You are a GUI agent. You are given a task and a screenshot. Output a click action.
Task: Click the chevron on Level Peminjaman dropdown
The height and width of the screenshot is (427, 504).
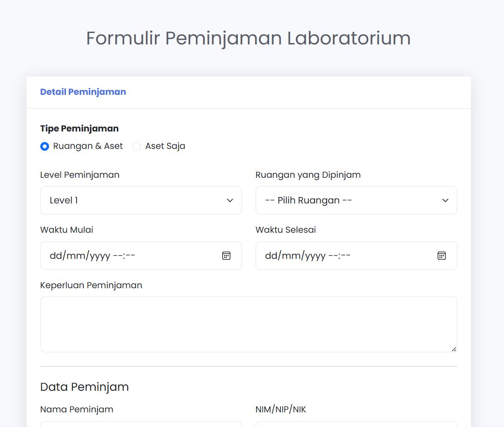click(x=230, y=200)
